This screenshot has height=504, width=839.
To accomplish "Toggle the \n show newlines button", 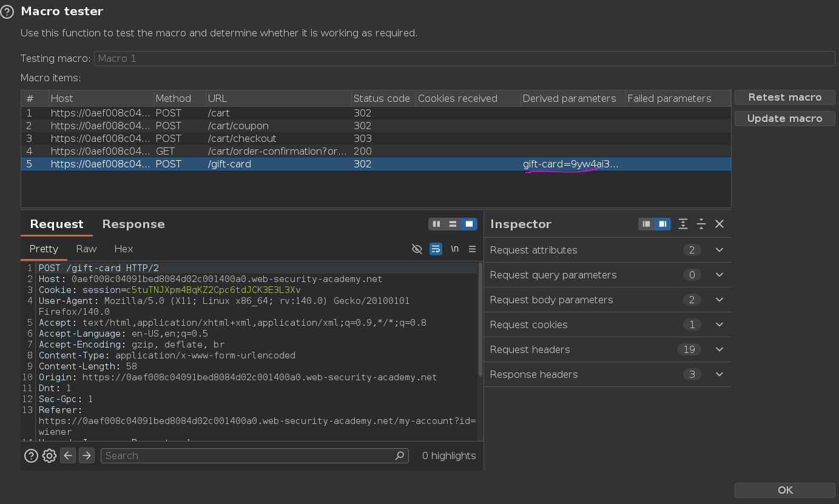I will click(454, 249).
